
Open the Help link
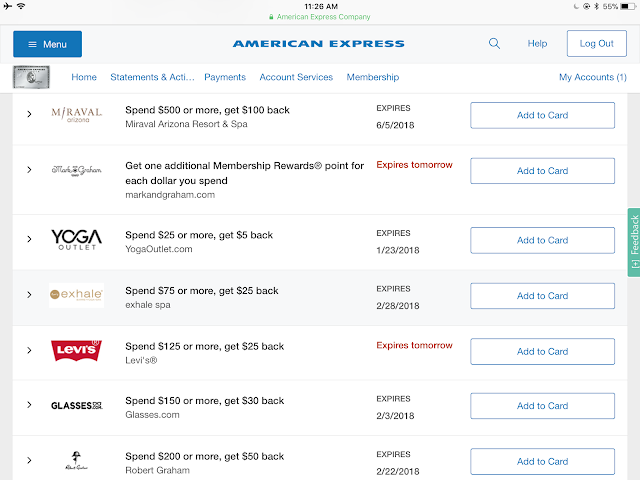click(x=537, y=44)
